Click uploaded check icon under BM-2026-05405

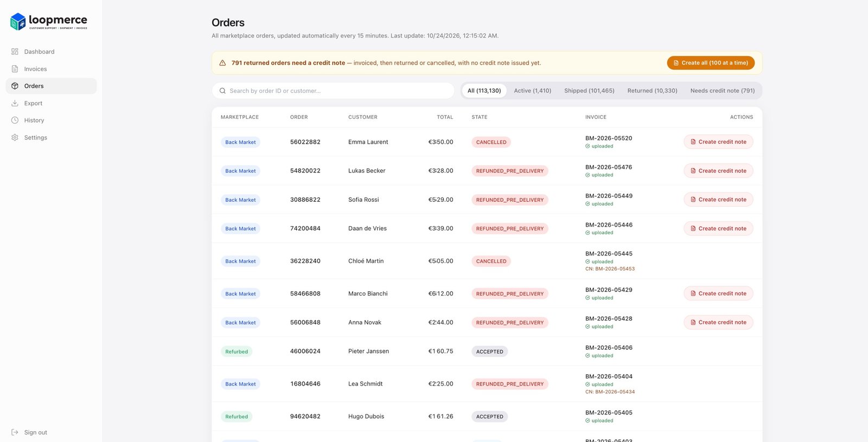[x=588, y=421]
